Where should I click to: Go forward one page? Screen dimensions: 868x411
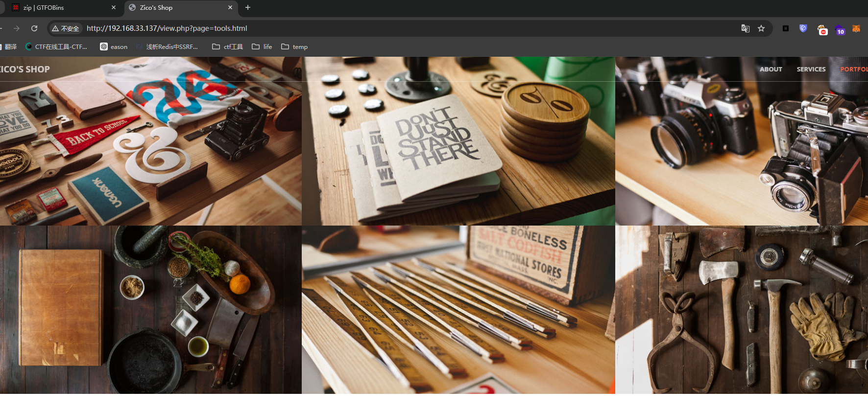[x=17, y=28]
